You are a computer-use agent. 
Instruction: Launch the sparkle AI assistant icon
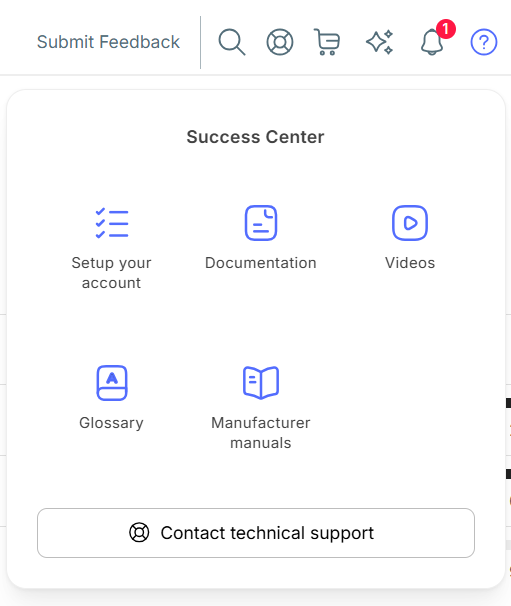380,42
